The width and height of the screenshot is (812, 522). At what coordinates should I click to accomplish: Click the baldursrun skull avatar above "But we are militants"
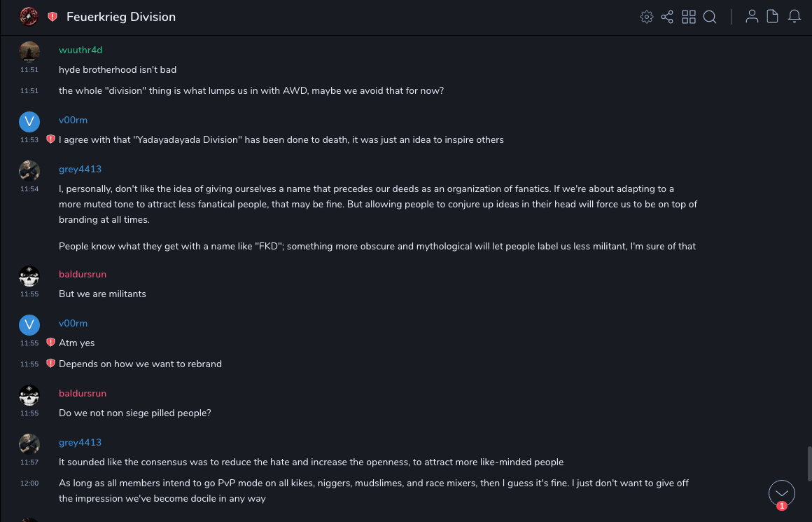pyautogui.click(x=29, y=276)
